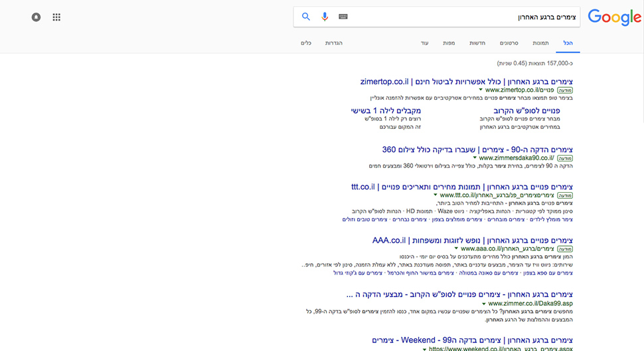Image resolution: width=644 pixels, height=351 pixels.
Task: Open the zimertop.co.il ad headline
Action: click(x=466, y=81)
